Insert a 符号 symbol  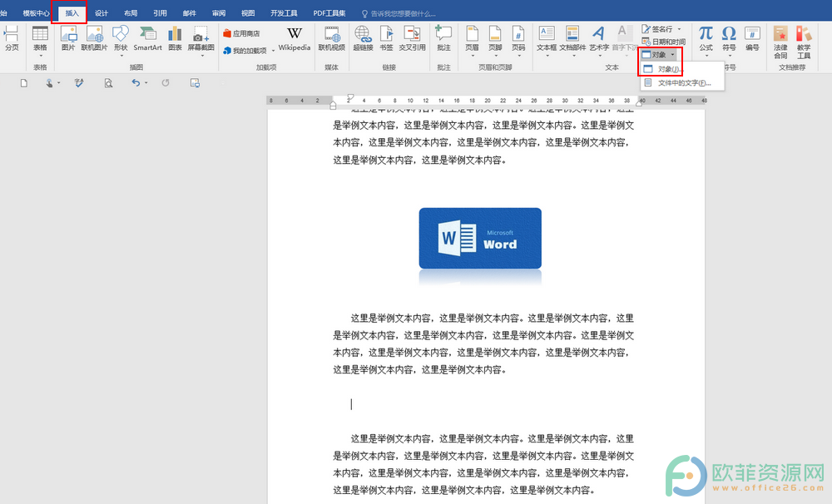(x=729, y=40)
